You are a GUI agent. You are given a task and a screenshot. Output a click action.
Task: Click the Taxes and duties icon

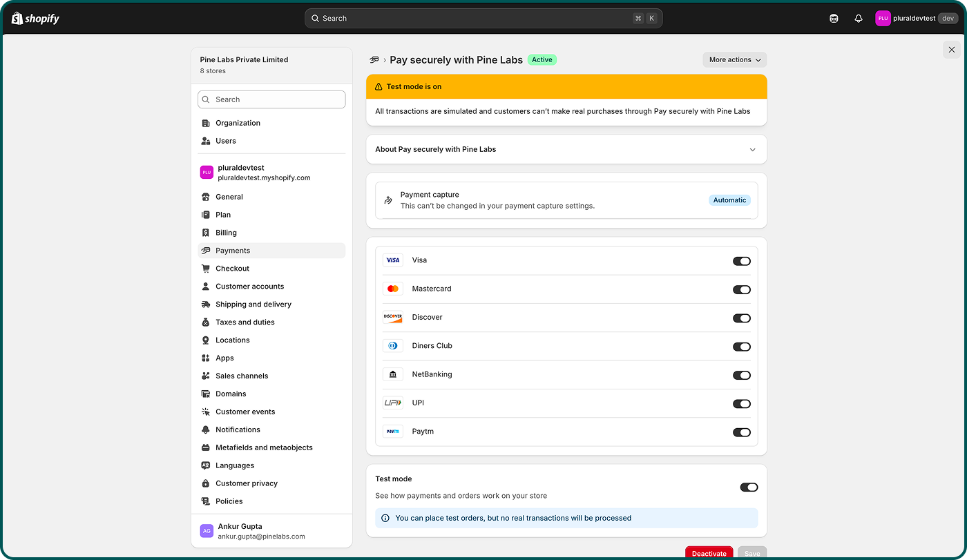pyautogui.click(x=205, y=322)
